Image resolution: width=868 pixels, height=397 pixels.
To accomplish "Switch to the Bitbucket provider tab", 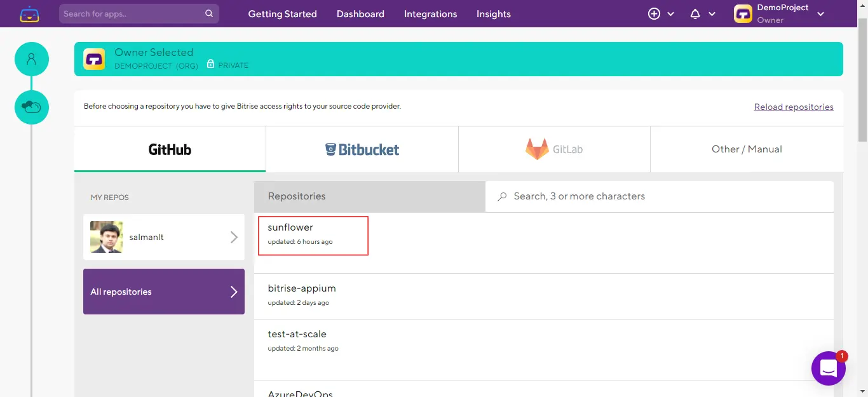I will [x=362, y=149].
